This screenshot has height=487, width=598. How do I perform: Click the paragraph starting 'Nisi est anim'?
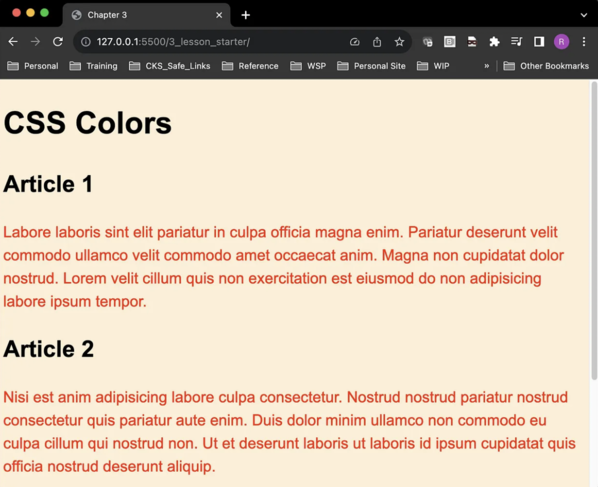coord(289,432)
